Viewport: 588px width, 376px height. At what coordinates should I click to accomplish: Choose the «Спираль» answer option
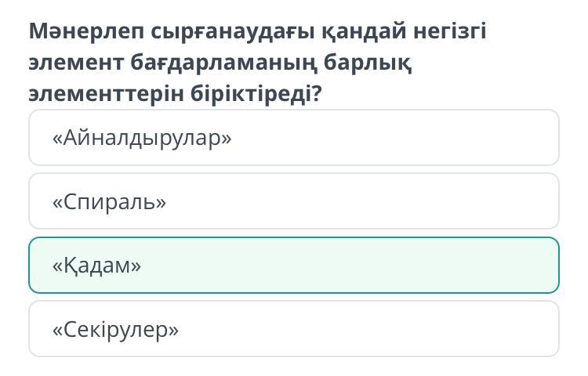click(293, 202)
